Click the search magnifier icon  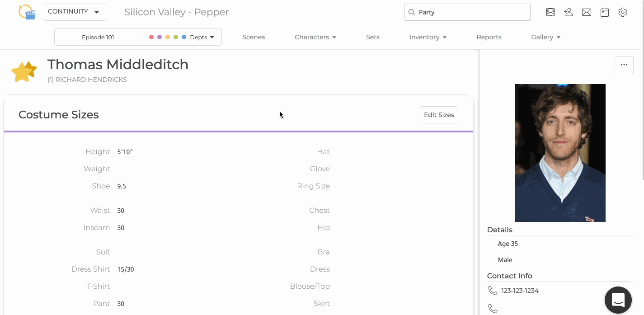click(x=412, y=12)
